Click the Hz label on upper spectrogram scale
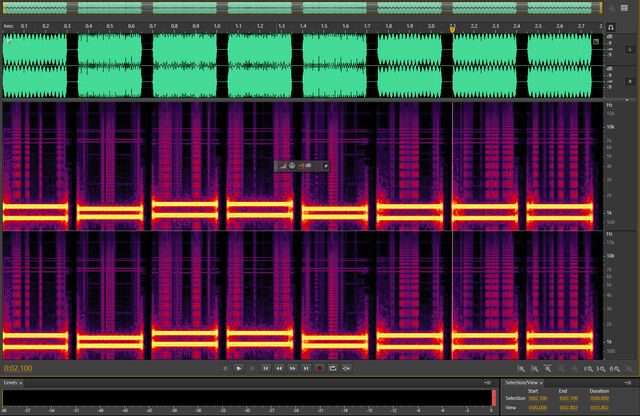This screenshot has width=640, height=416. click(x=609, y=105)
